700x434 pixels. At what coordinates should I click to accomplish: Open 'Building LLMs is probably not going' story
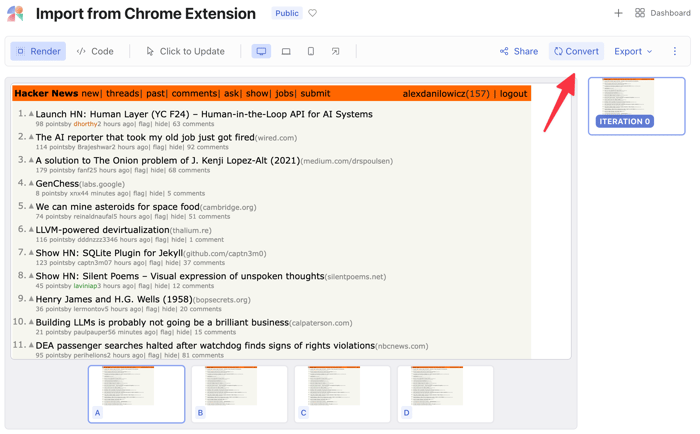(162, 322)
